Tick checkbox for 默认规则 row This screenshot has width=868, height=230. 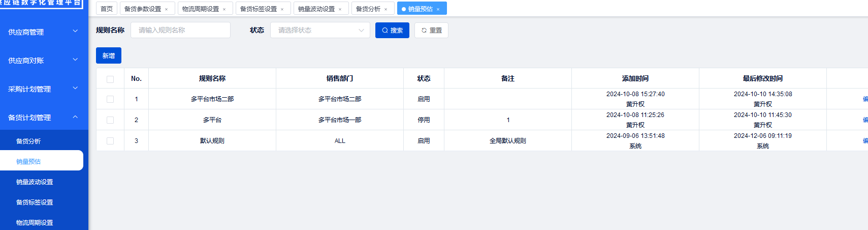(110, 141)
